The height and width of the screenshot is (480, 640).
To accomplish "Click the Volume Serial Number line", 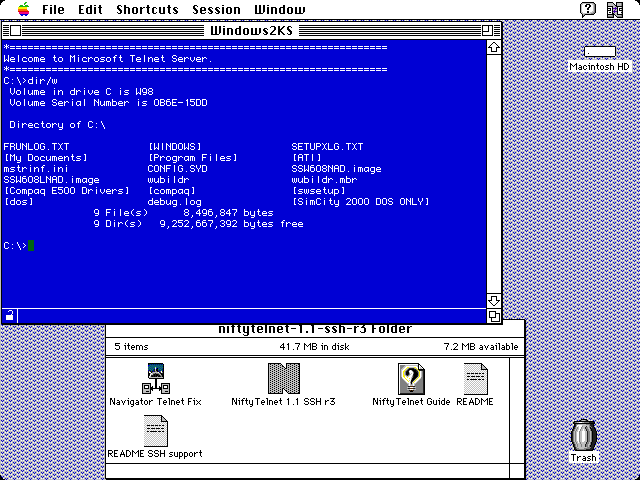I will (108, 102).
